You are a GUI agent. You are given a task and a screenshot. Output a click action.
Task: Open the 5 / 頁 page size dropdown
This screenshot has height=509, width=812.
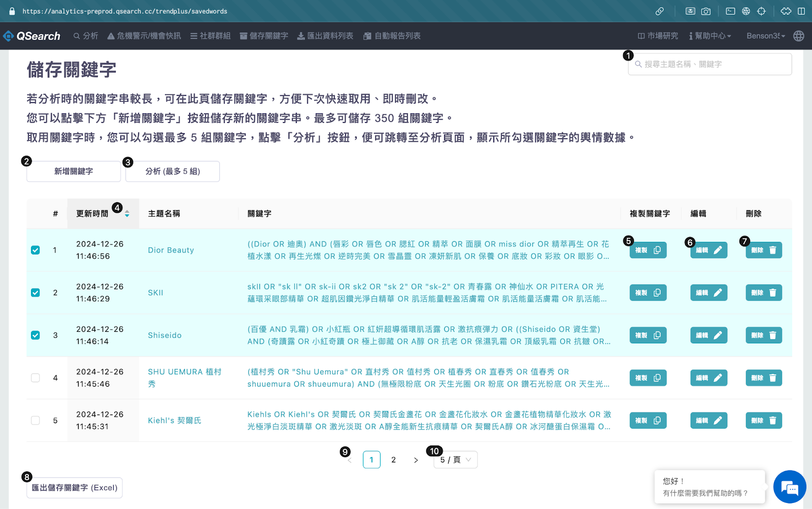click(x=456, y=460)
